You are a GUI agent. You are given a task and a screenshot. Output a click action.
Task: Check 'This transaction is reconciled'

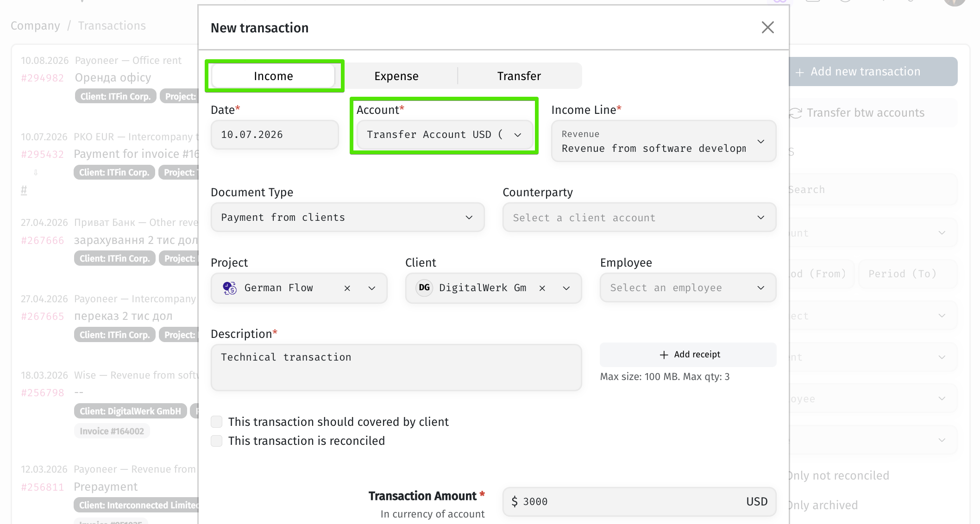point(216,441)
